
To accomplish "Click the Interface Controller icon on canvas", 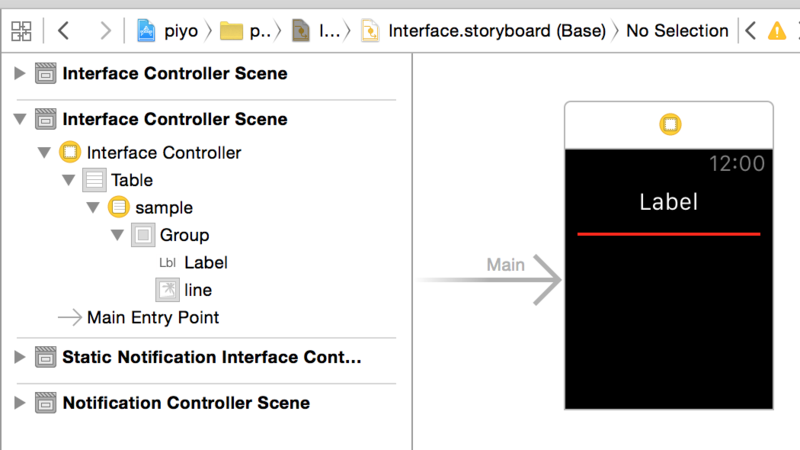I will tap(669, 125).
